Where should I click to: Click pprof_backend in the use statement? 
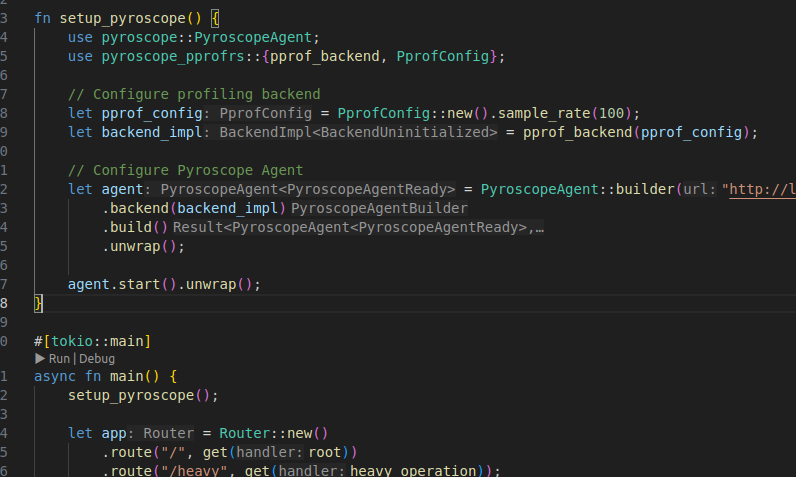tap(332, 56)
